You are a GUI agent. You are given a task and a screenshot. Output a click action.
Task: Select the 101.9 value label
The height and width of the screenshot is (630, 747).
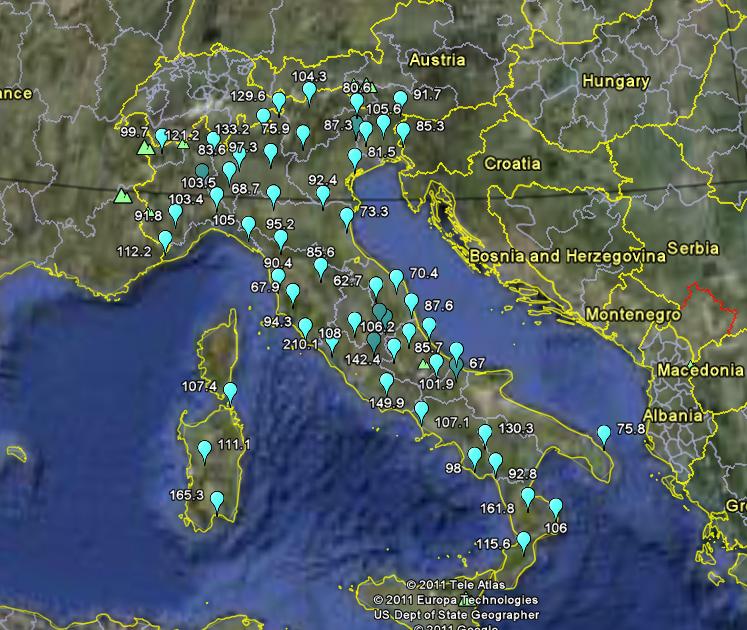click(x=436, y=384)
